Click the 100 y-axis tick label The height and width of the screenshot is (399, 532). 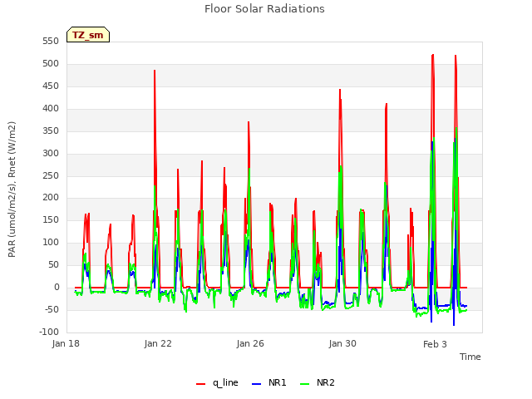(51, 242)
